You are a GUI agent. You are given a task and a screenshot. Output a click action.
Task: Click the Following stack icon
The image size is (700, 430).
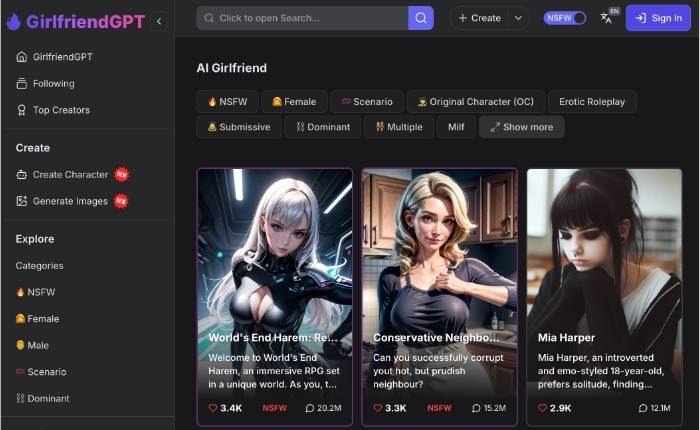(x=21, y=83)
